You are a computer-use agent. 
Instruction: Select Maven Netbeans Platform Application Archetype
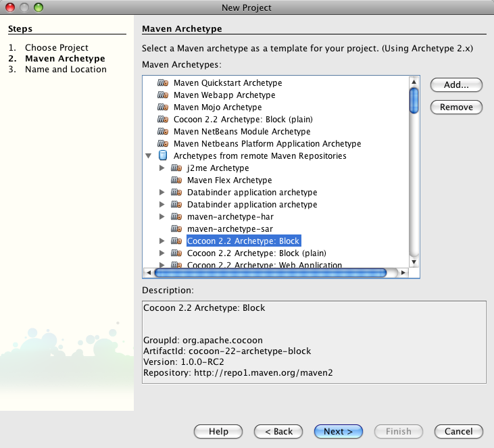(x=267, y=144)
